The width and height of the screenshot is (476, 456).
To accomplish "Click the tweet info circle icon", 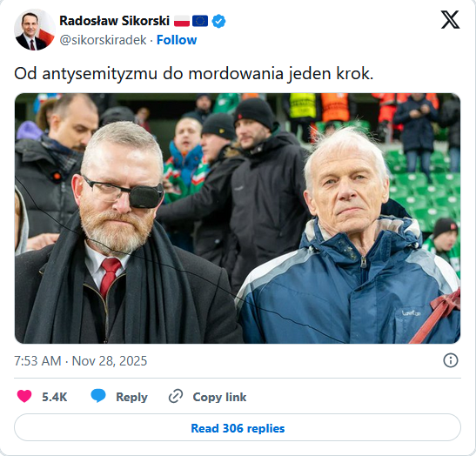I will pos(451,360).
